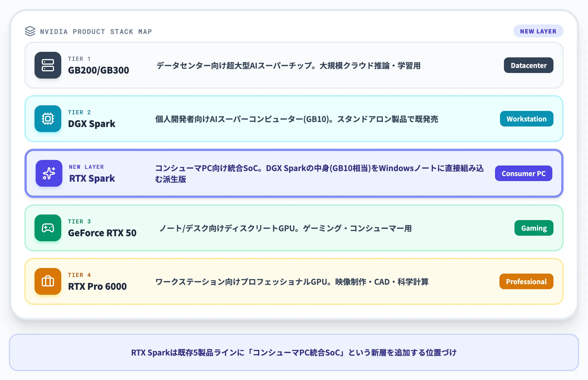This screenshot has height=380, width=588.
Task: Click the description starting ワークステーション向けプロフェッショナルGPU
Action: (x=292, y=282)
